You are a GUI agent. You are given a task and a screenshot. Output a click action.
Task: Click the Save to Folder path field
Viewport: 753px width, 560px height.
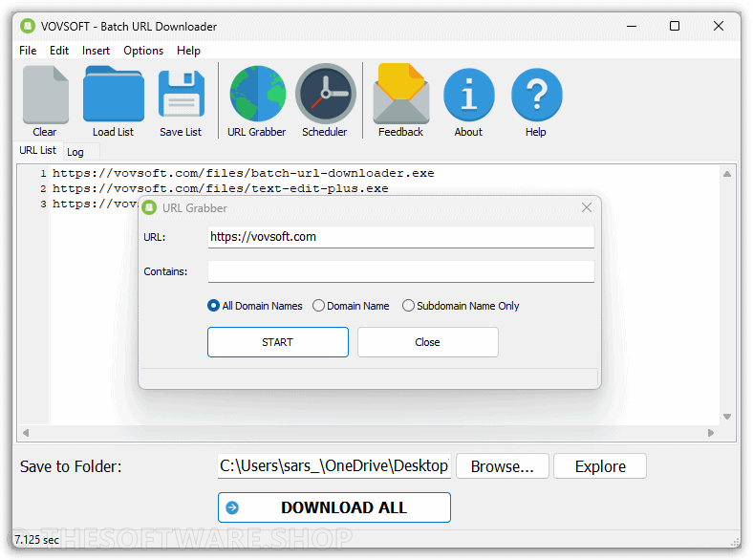click(x=334, y=465)
